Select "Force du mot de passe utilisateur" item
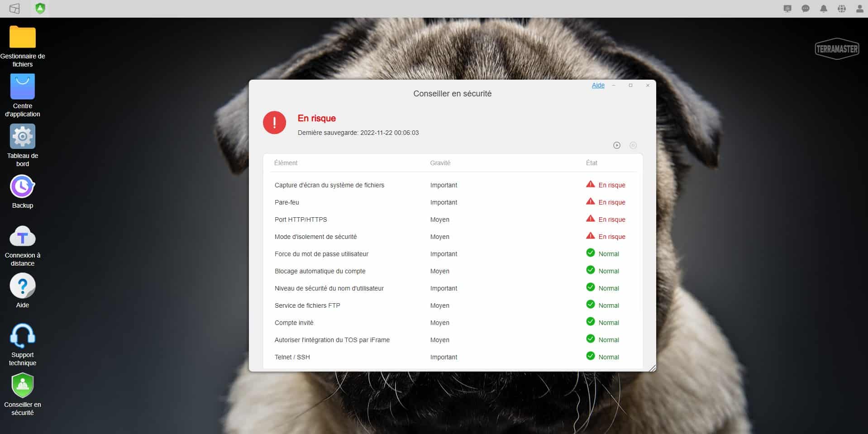 [x=321, y=254]
